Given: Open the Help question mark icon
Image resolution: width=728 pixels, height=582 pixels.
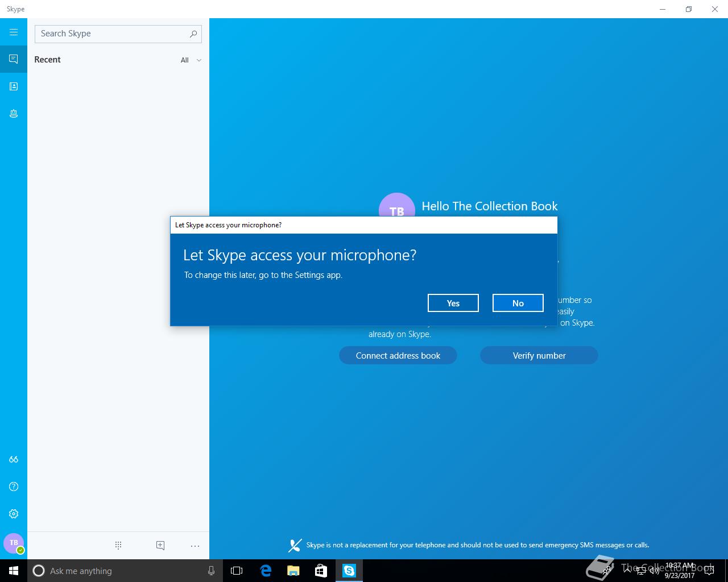Looking at the screenshot, I should [14, 487].
